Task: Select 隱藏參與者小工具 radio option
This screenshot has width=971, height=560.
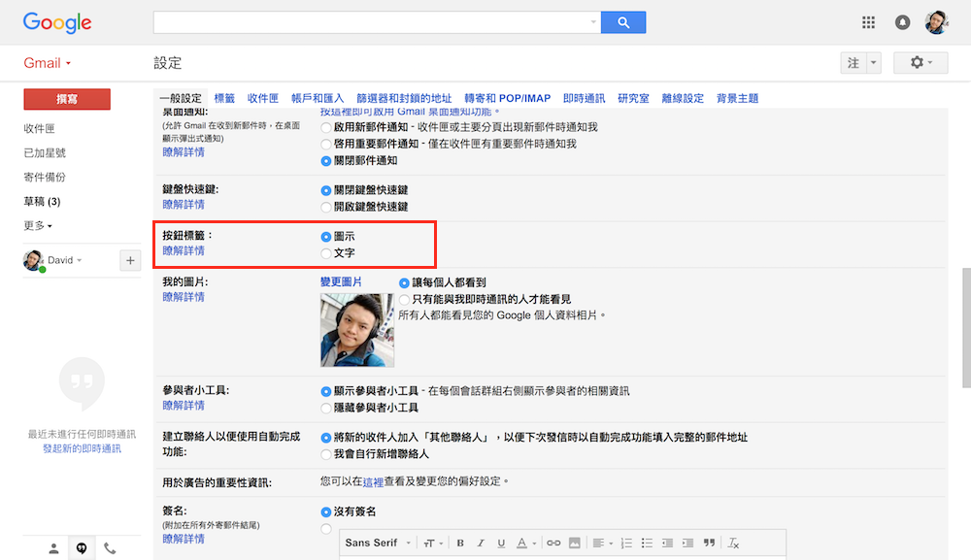Action: coord(326,408)
